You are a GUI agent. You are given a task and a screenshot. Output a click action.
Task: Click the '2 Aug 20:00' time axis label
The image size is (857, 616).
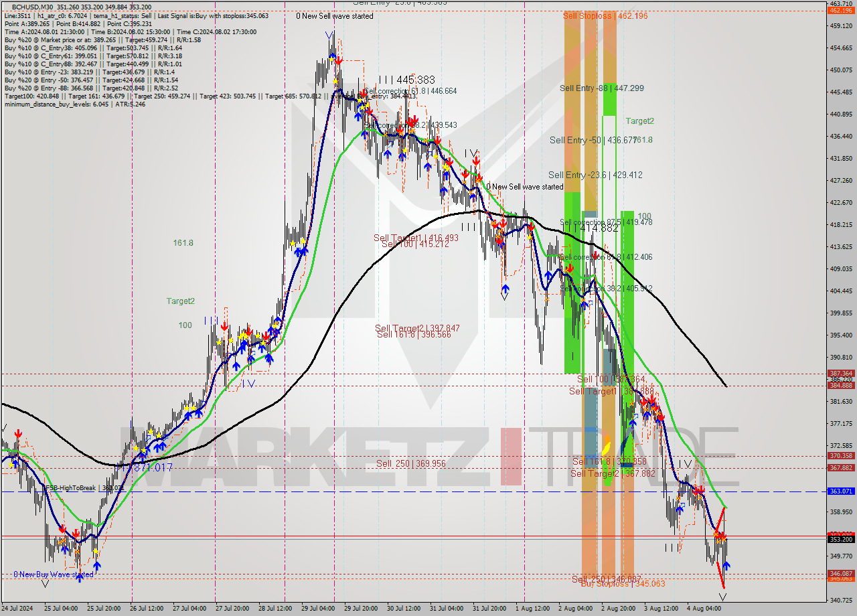(x=618, y=609)
